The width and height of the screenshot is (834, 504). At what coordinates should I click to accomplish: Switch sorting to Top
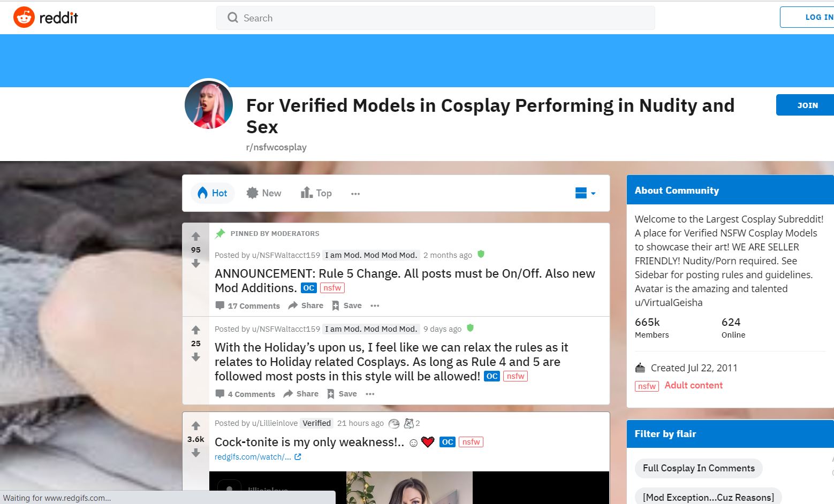click(x=316, y=193)
